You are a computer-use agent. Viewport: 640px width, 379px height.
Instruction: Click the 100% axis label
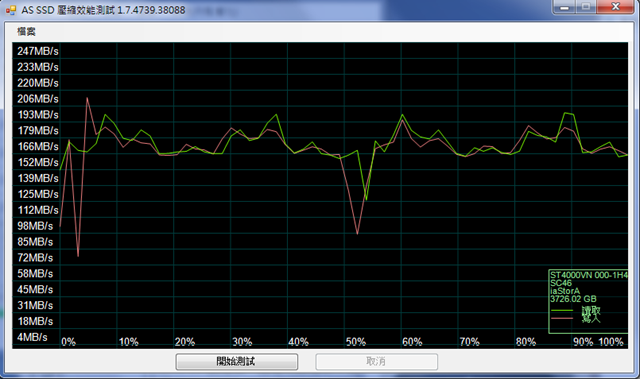tap(611, 342)
